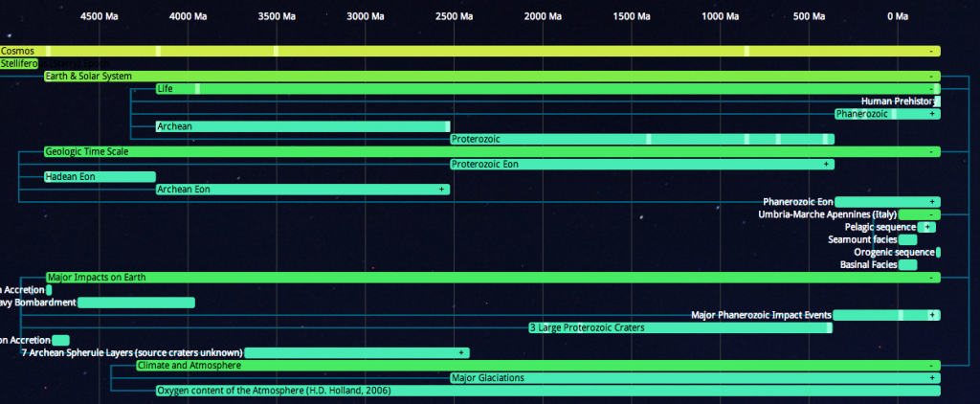Click the 2000 Ma axis label

click(544, 17)
